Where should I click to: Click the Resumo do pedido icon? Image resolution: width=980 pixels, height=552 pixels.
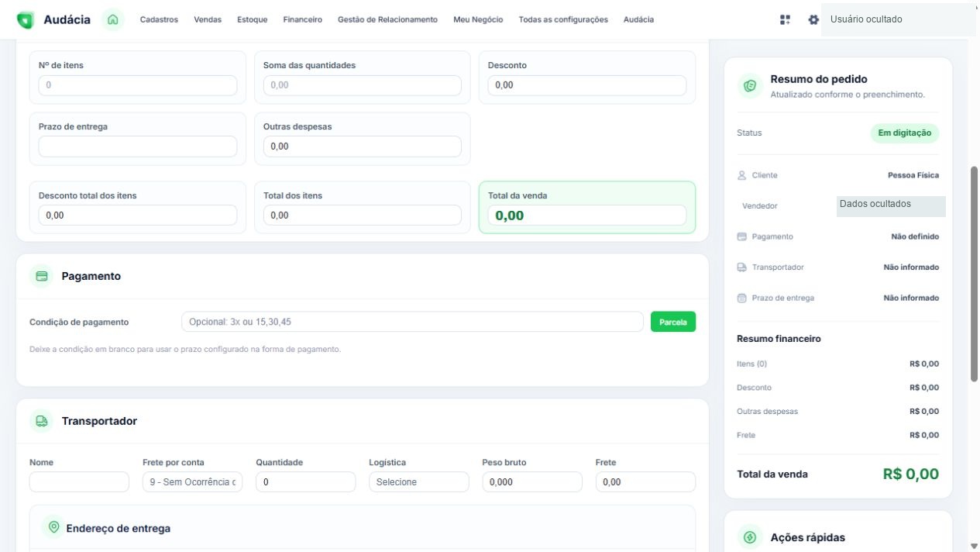coord(749,86)
